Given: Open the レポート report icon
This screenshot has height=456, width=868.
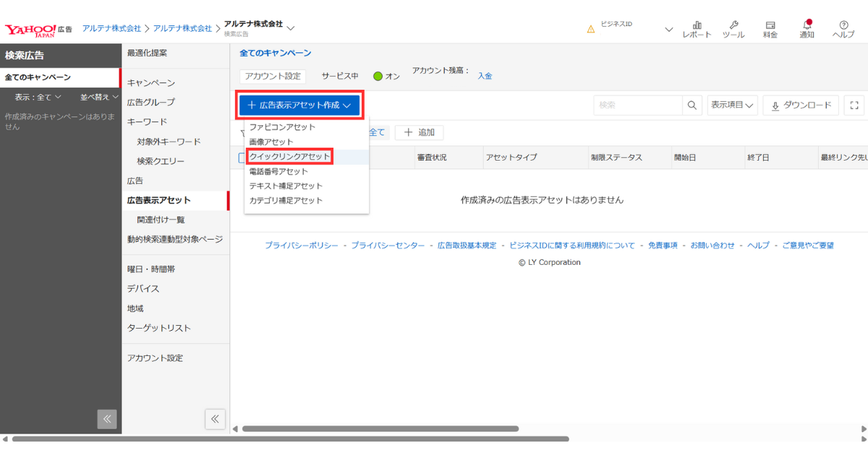Looking at the screenshot, I should (x=697, y=29).
